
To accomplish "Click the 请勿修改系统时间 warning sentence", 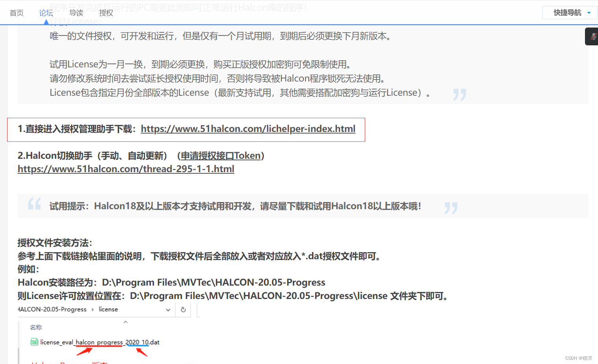I will point(217,78).
